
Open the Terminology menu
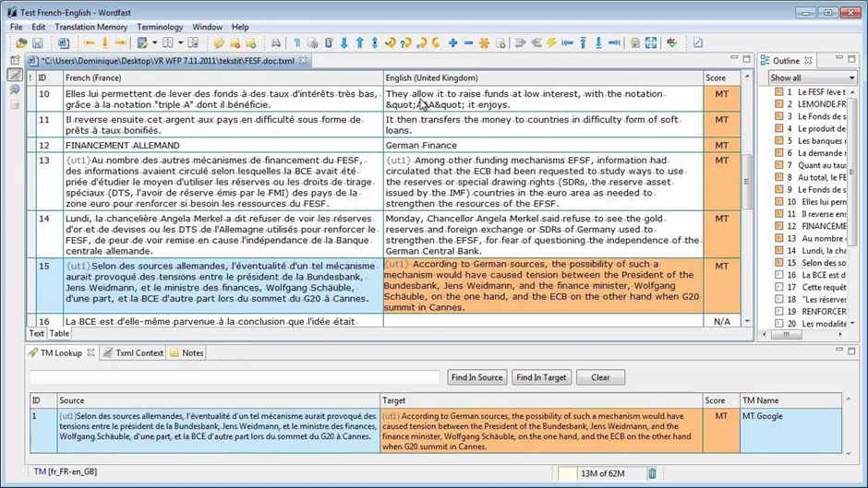(160, 27)
